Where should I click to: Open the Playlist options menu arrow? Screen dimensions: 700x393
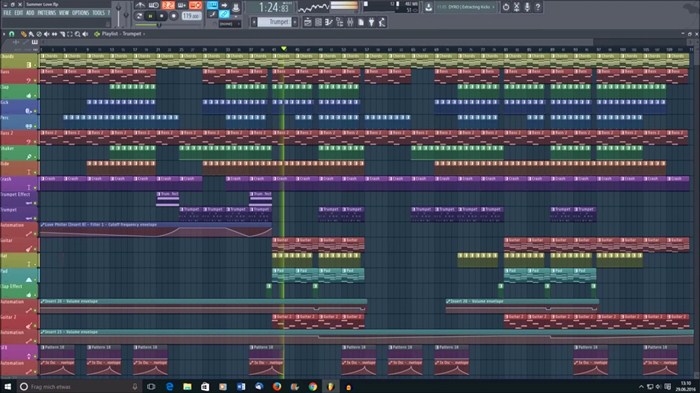click(4, 34)
